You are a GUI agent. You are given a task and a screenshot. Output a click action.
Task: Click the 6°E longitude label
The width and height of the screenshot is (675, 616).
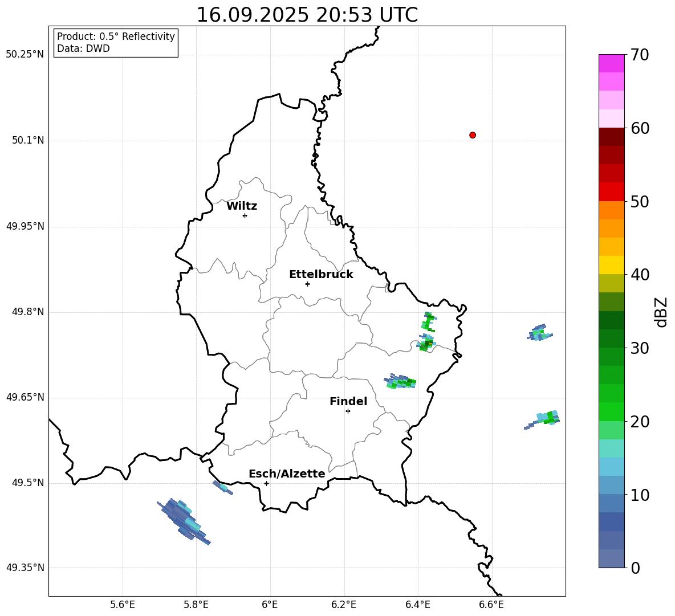(270, 605)
